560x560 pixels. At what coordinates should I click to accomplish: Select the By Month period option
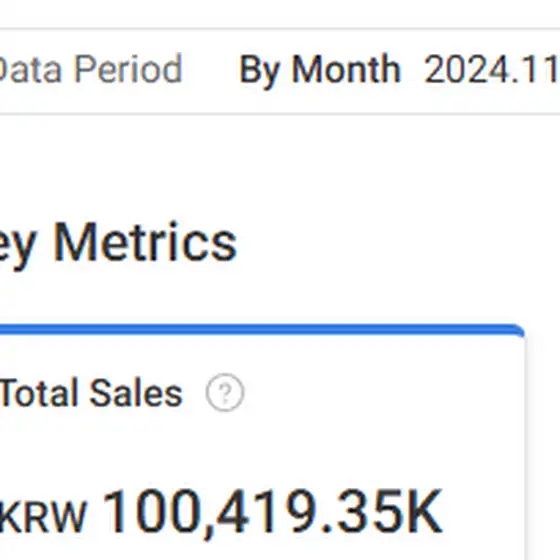click(x=320, y=70)
